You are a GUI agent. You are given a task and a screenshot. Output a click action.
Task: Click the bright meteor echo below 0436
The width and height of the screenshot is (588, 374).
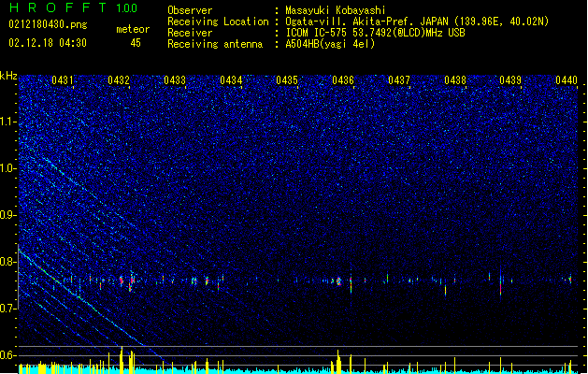(338, 281)
